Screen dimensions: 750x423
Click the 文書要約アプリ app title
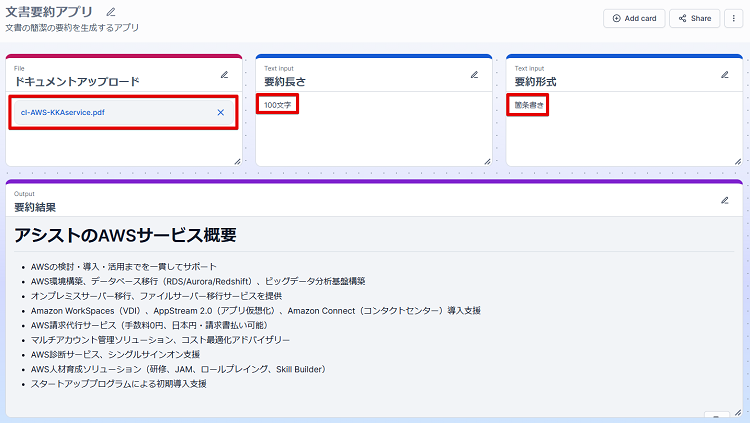(x=49, y=12)
